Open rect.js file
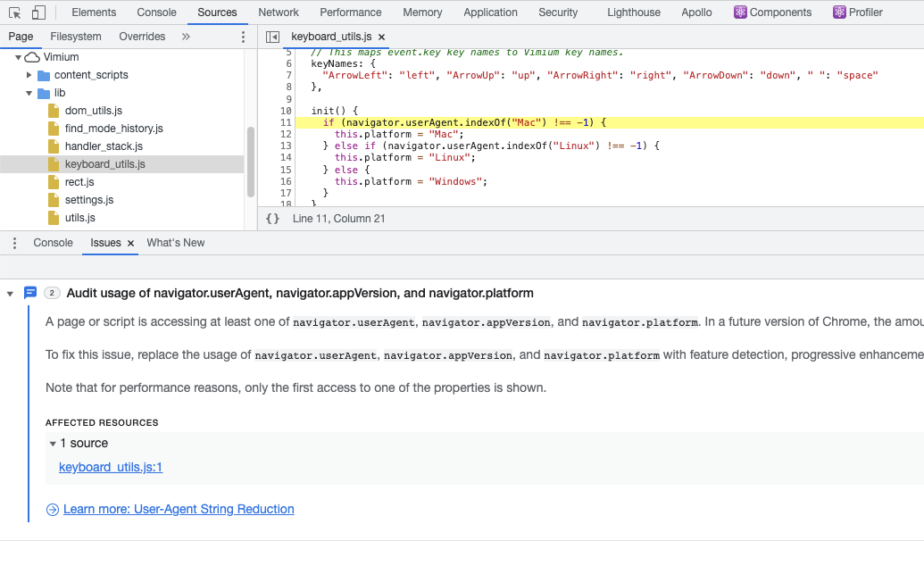The height and width of the screenshot is (566, 924). 79,182
